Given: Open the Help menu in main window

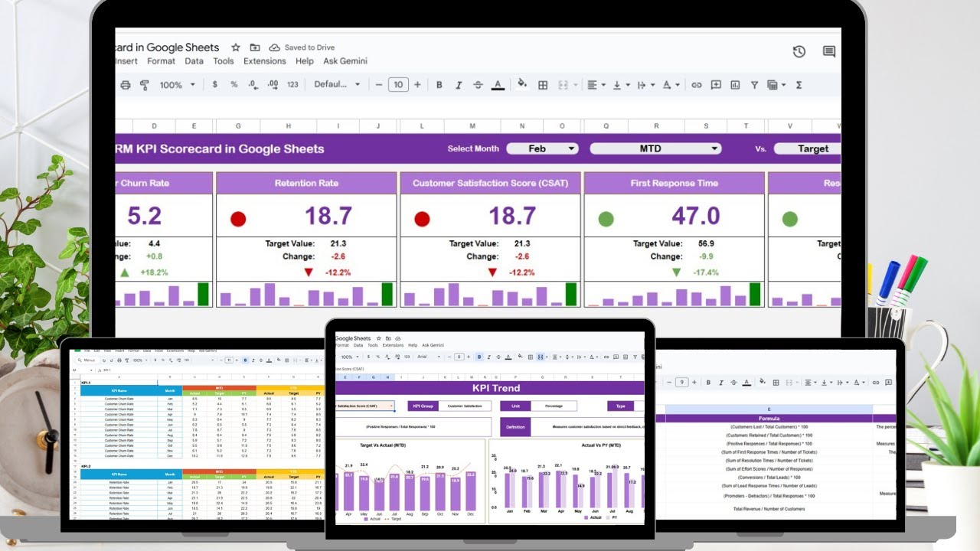Looking at the screenshot, I should 304,61.
